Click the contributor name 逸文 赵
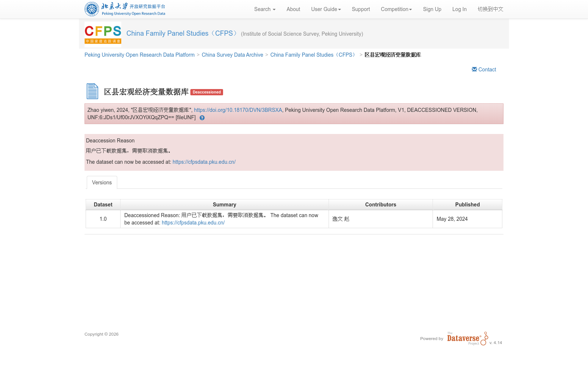Viewport: 588px width, 368px height. click(341, 219)
